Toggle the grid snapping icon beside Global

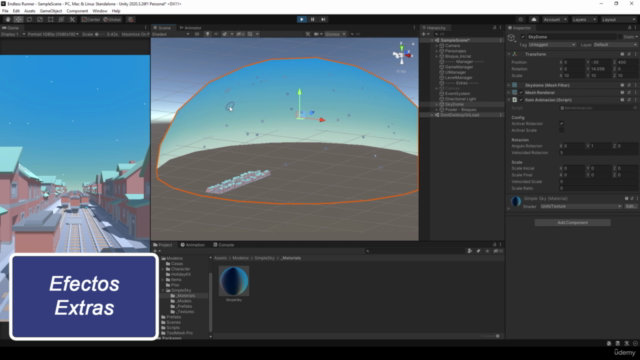[x=131, y=19]
